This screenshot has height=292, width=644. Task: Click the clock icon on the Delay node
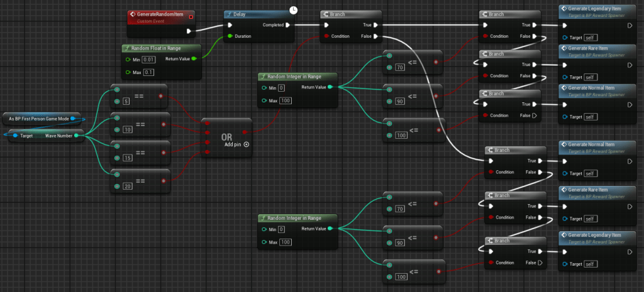click(294, 10)
